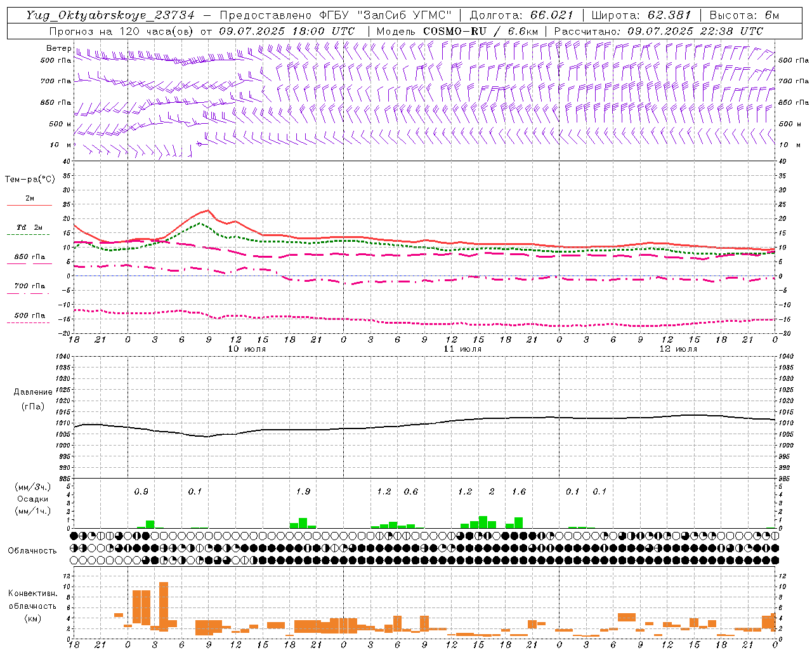Select the 700 гПа temperature legend entry
Viewport: 812px width, 650px height.
click(x=30, y=286)
